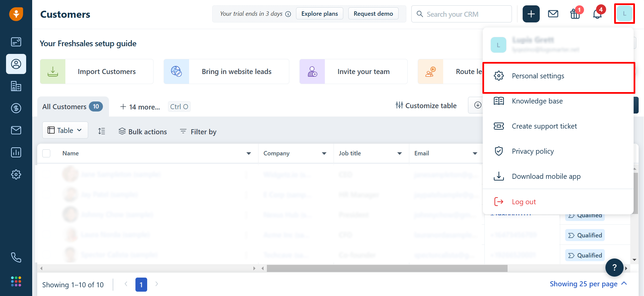644x296 pixels.
Task: Open the notifications bell icon
Action: tap(597, 14)
